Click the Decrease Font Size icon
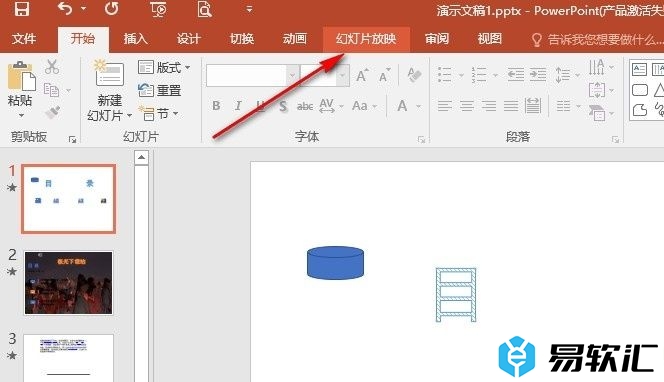This screenshot has height=382, width=664. point(385,75)
